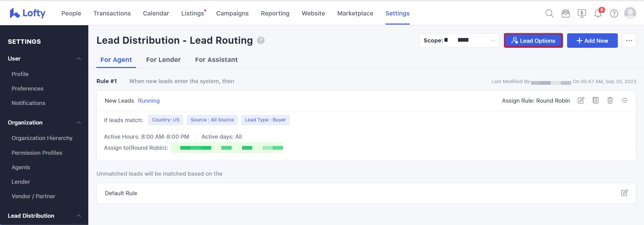The width and height of the screenshot is (644, 225).
Task: Click the Lead Options button
Action: (533, 40)
